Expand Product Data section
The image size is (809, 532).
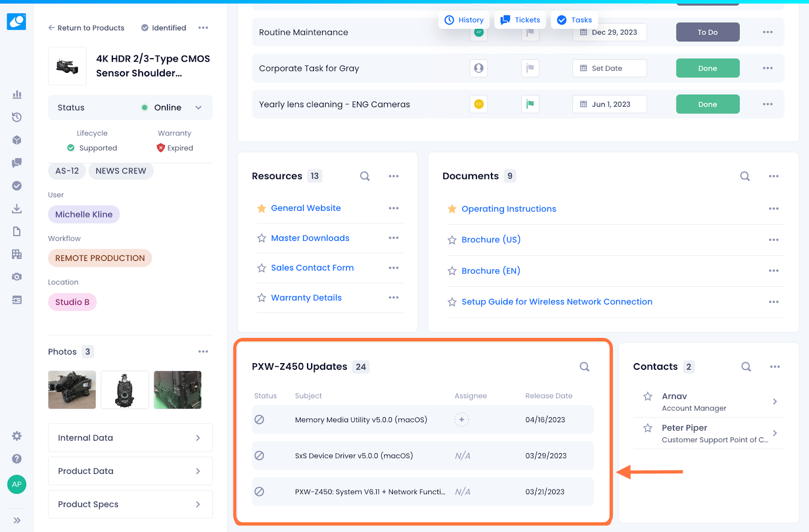click(130, 471)
